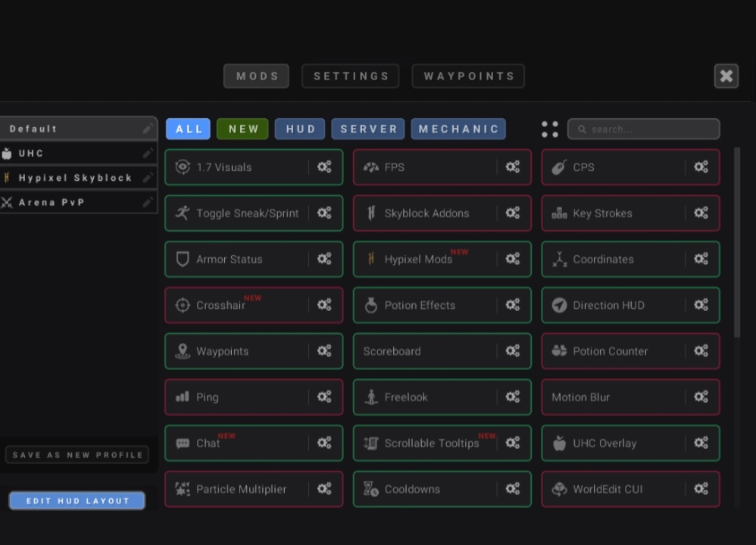Filter mods by HUD category
Image resolution: width=756 pixels, height=545 pixels.
(x=300, y=129)
